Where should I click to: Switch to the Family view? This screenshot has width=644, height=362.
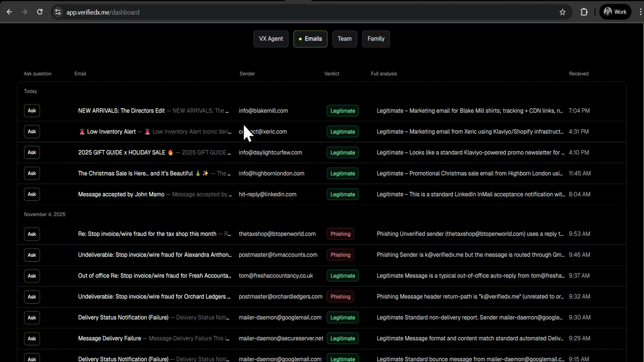[376, 39]
